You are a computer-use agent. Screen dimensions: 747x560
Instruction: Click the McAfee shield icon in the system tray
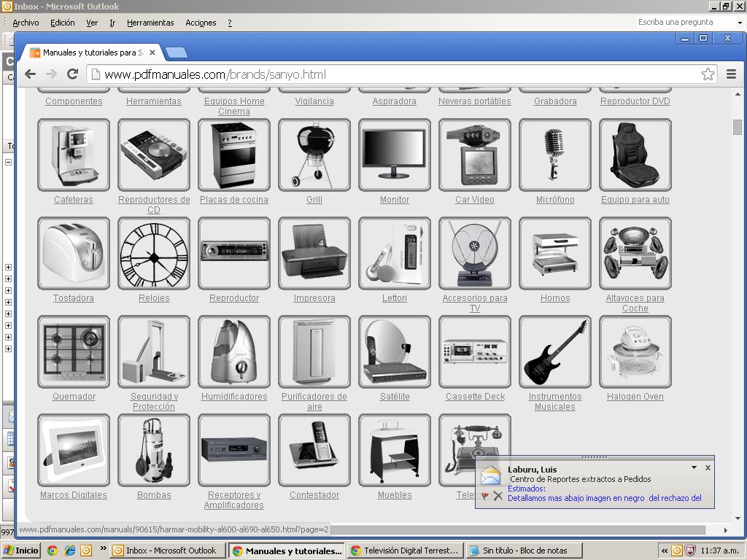tap(690, 551)
